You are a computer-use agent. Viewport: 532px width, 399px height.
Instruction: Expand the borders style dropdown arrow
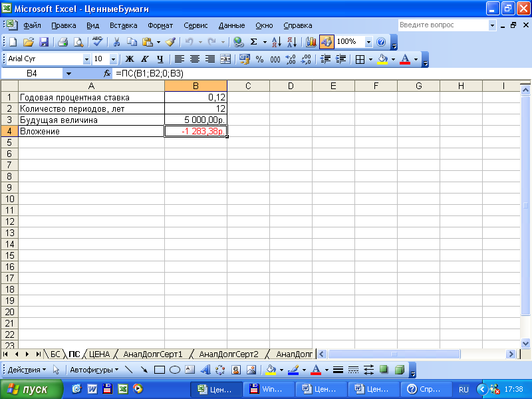point(370,59)
